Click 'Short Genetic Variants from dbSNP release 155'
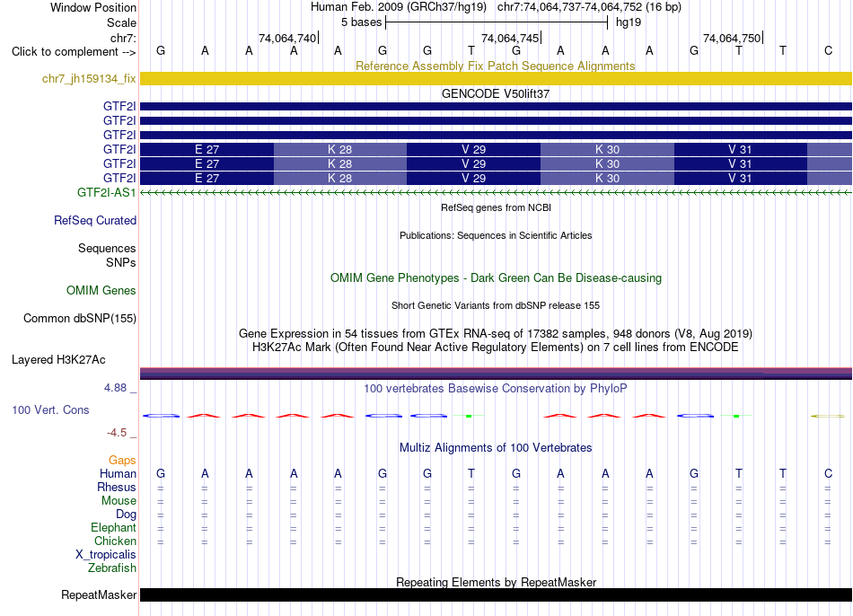The image size is (853, 616). coord(496,305)
